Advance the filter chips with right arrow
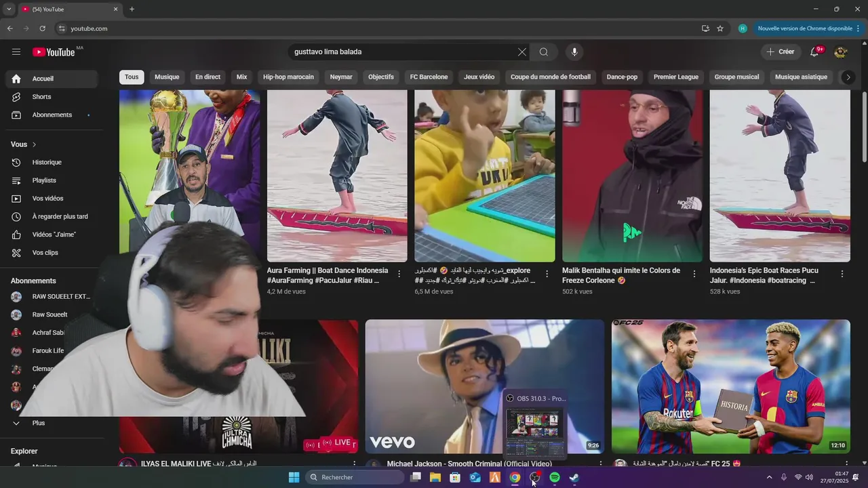 coord(848,77)
